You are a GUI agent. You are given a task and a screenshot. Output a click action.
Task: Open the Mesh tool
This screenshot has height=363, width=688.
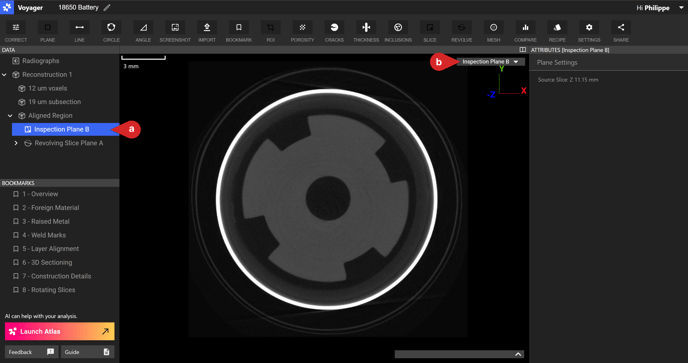[x=494, y=32]
